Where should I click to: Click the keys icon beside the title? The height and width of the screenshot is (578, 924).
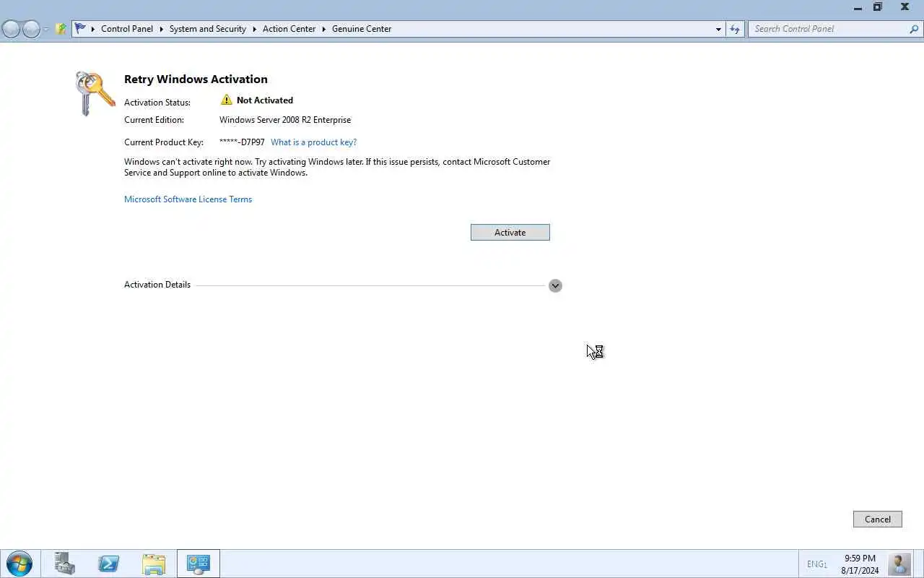[x=95, y=93]
